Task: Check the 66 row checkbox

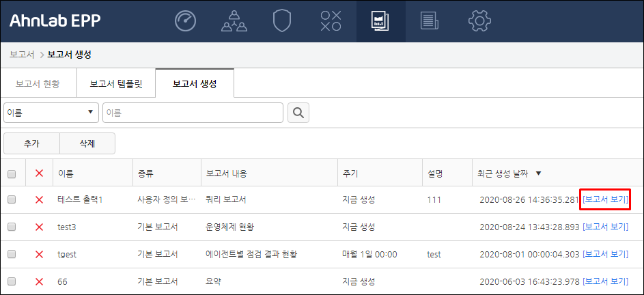Action: (x=12, y=281)
